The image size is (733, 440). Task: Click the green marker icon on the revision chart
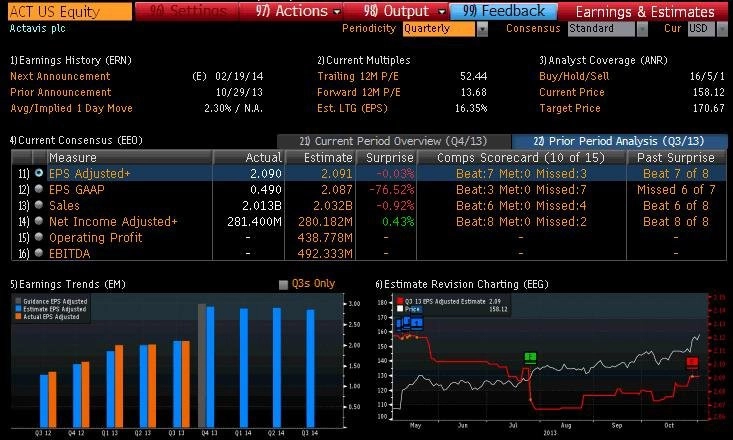530,358
